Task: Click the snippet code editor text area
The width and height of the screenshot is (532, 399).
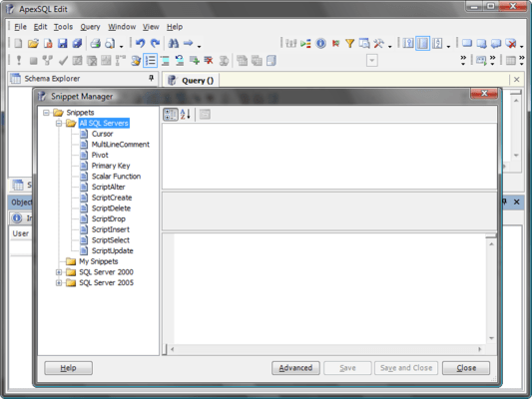Action: [329, 288]
